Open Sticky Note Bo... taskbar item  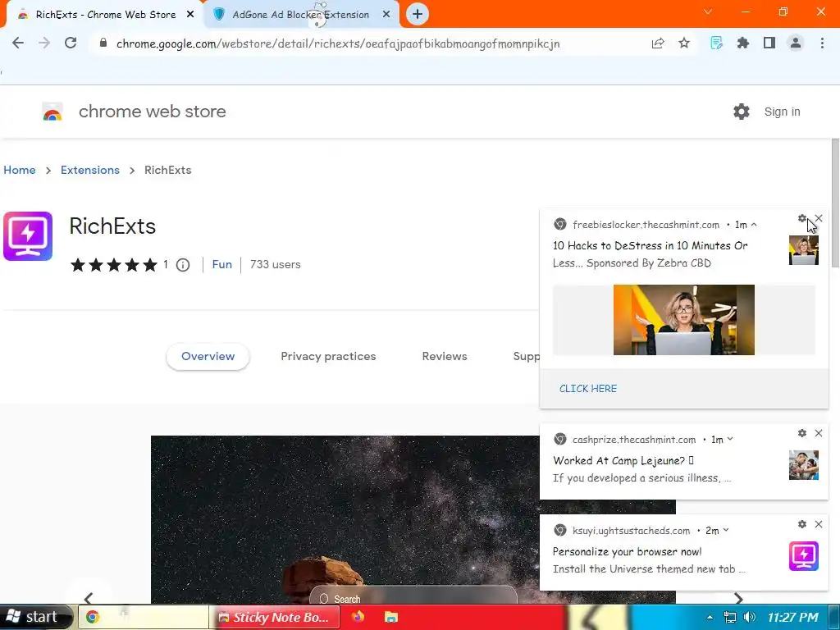coord(275,617)
